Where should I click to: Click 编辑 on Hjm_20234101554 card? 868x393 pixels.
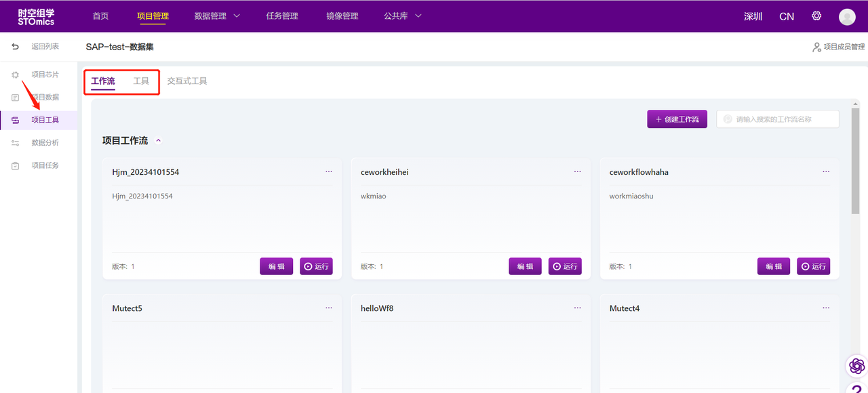tap(277, 266)
